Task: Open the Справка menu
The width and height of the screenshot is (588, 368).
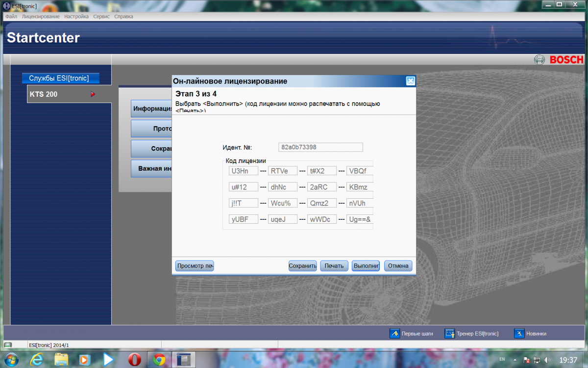Action: click(x=123, y=17)
